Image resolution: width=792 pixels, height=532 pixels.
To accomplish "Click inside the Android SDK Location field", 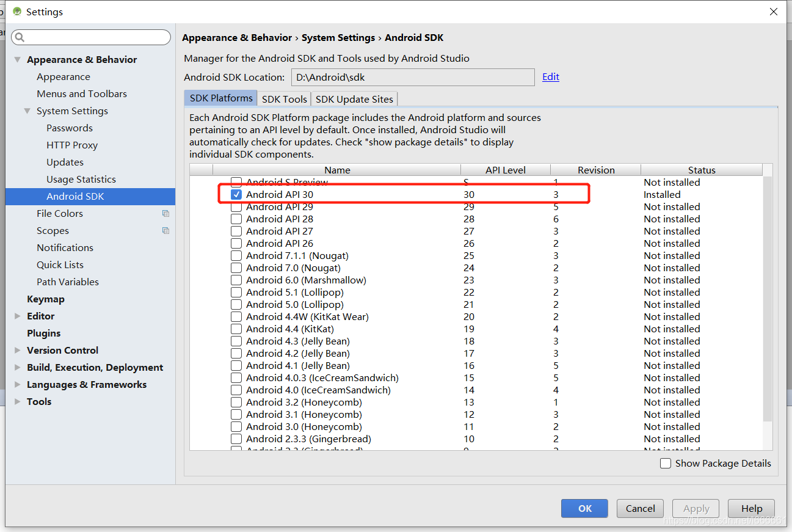I will click(x=412, y=77).
